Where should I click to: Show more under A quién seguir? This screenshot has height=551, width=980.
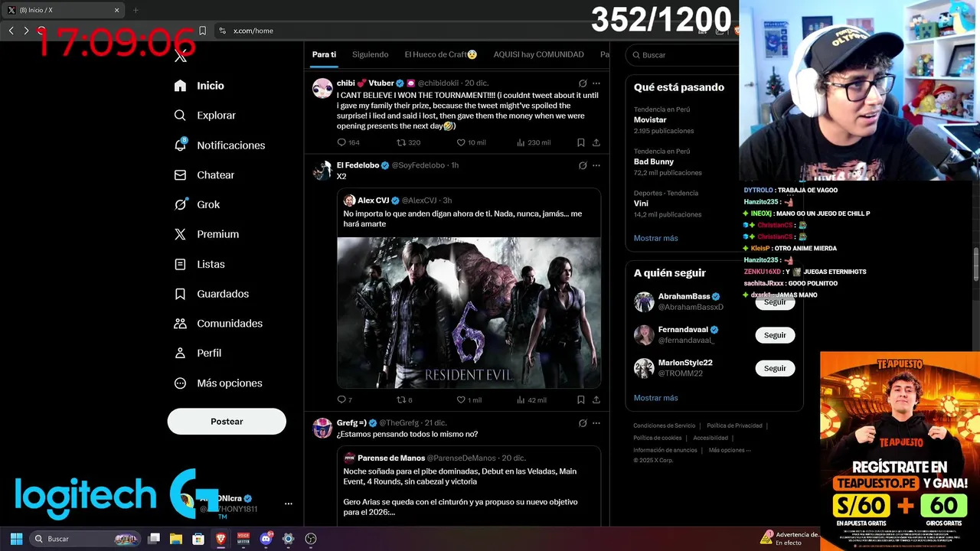pyautogui.click(x=655, y=398)
